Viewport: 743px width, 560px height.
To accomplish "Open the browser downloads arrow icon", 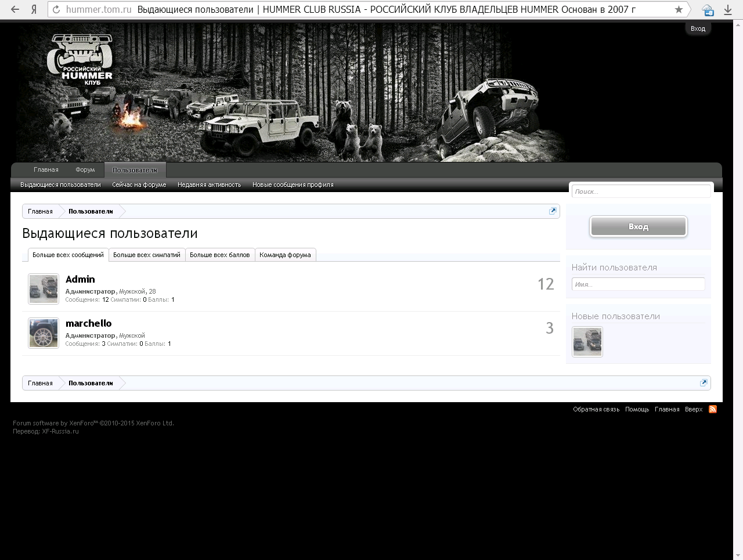I will [728, 10].
